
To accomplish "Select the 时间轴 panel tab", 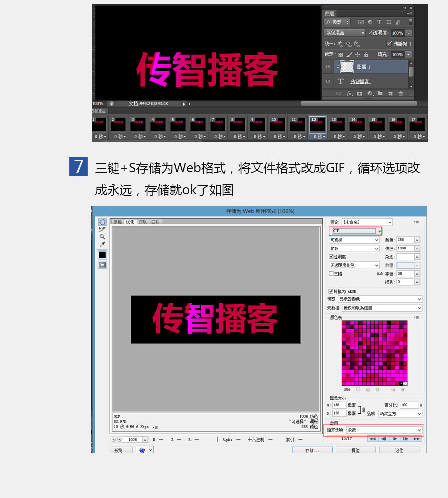I will pyautogui.click(x=99, y=111).
